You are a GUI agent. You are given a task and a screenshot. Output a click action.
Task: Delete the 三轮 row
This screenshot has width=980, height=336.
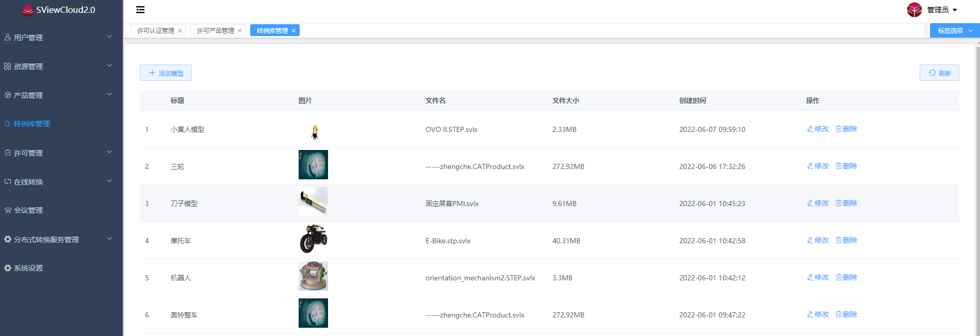(846, 166)
